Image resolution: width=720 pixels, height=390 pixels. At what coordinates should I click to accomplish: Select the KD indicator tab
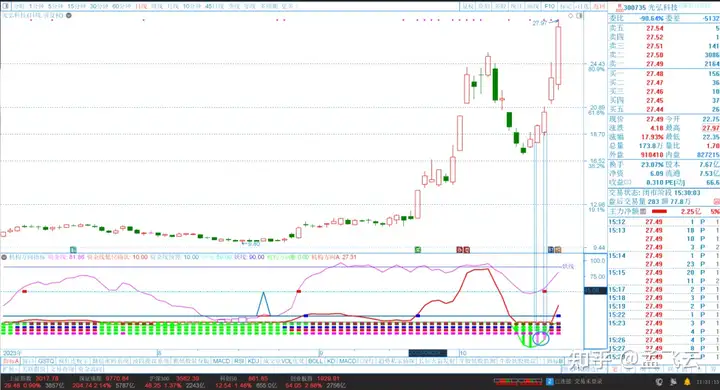tap(331, 361)
